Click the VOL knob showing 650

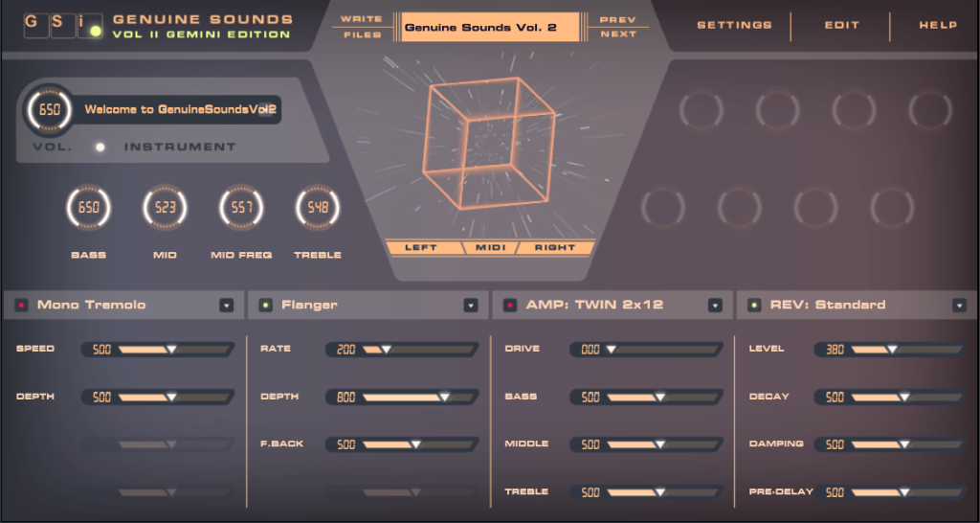[49, 109]
